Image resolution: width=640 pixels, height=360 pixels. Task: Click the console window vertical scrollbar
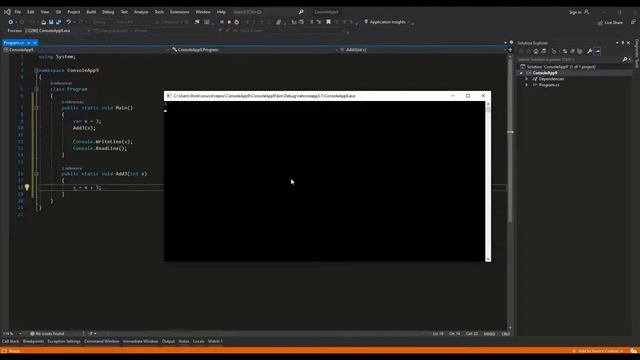click(x=488, y=181)
